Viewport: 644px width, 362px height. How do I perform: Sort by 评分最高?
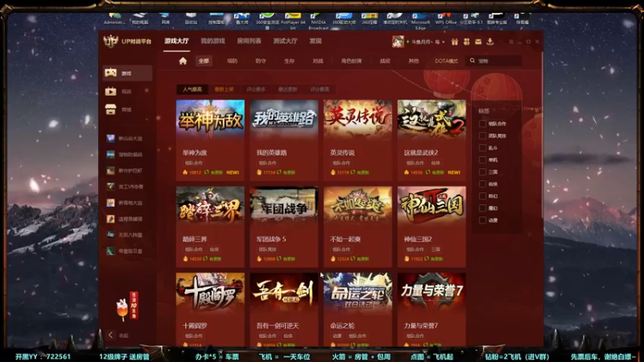coord(320,89)
